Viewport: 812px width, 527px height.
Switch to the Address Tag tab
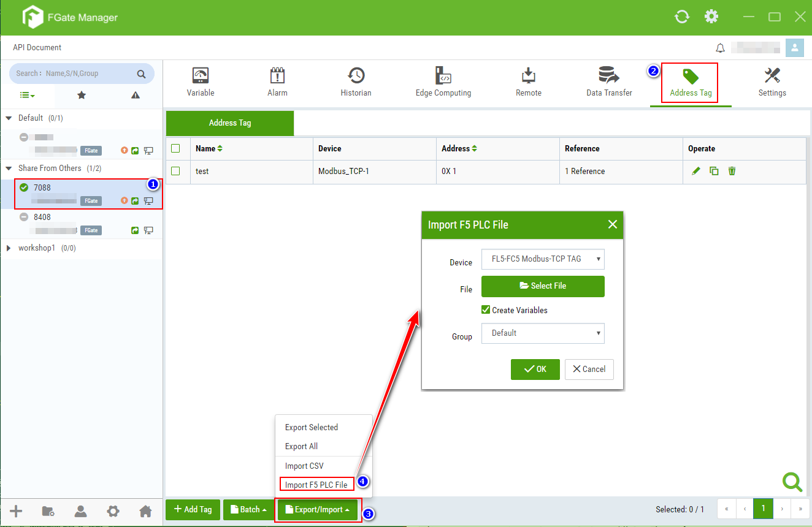point(691,82)
